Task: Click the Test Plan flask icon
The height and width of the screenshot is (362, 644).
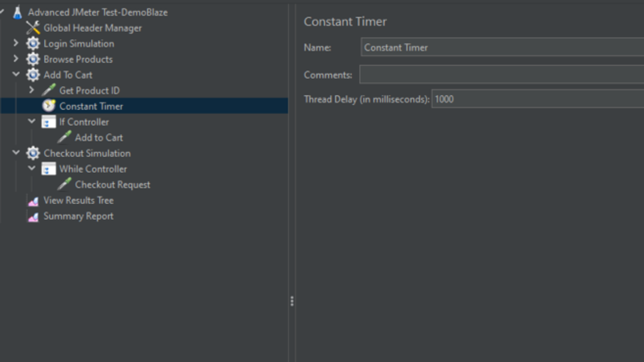Action: [x=17, y=12]
